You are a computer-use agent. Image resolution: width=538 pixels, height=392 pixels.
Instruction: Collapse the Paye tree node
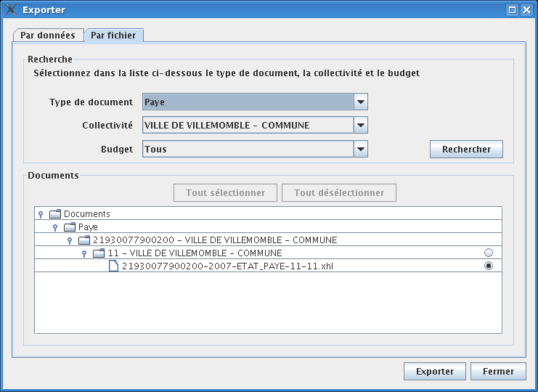55,228
